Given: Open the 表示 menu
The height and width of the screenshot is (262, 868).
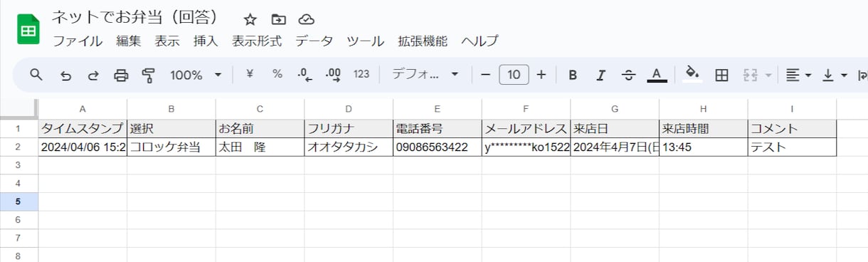Looking at the screenshot, I should 167,41.
